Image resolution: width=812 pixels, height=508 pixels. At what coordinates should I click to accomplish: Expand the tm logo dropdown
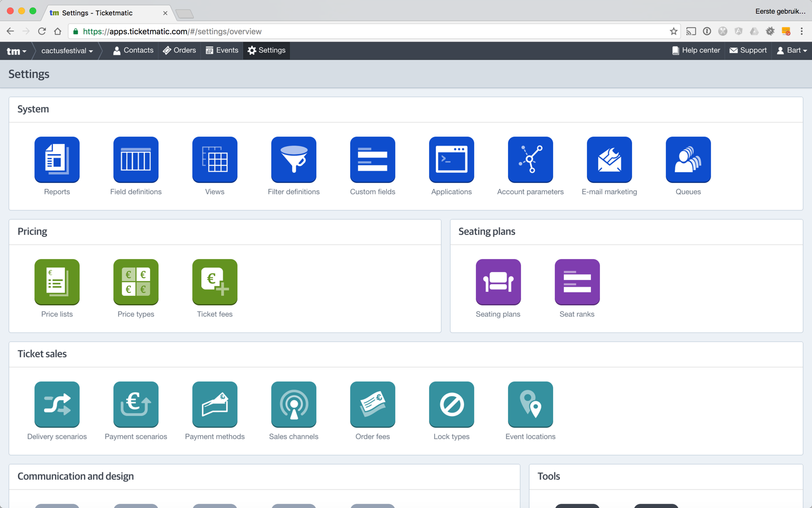(16, 51)
